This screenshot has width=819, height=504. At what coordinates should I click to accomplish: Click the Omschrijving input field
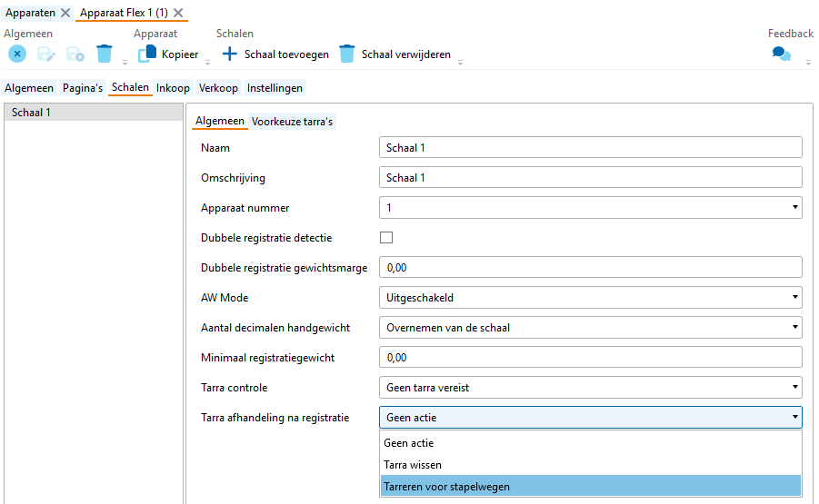(x=591, y=177)
